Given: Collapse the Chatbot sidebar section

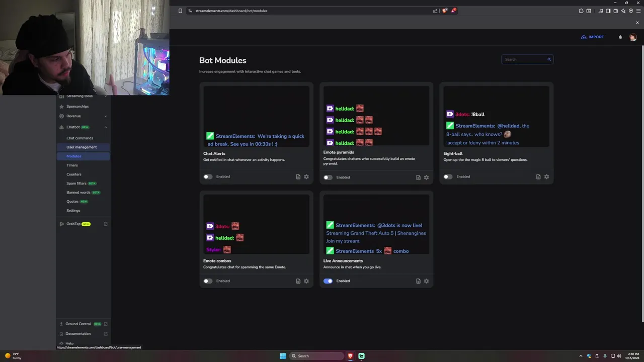Looking at the screenshot, I should (x=105, y=127).
